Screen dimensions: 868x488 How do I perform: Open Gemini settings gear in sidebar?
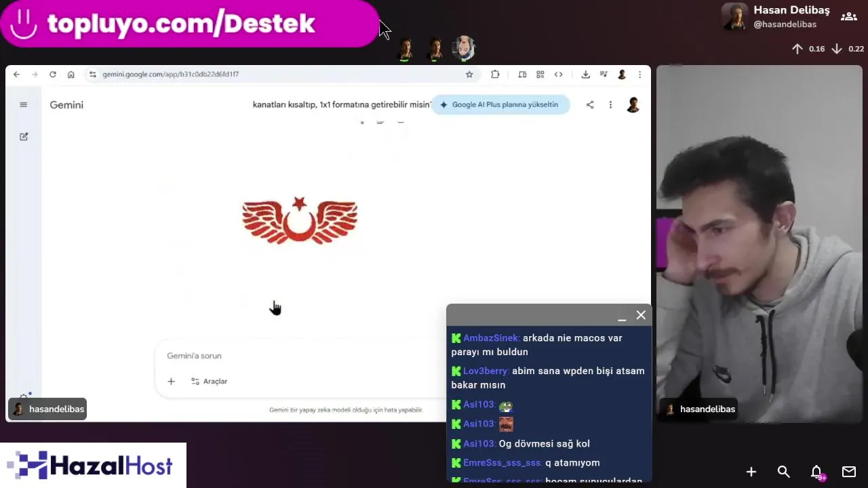point(24,398)
